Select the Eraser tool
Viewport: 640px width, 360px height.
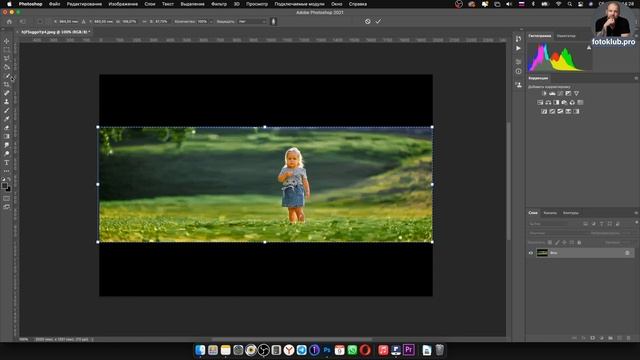click(x=7, y=127)
